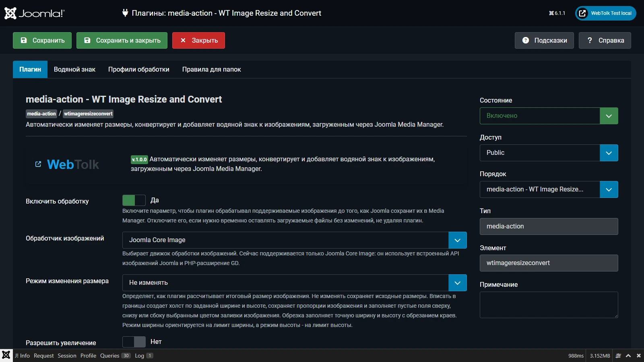Image resolution: width=644 pixels, height=362 pixels.
Task: Click the question mark icon on Справка
Action: click(x=590, y=40)
